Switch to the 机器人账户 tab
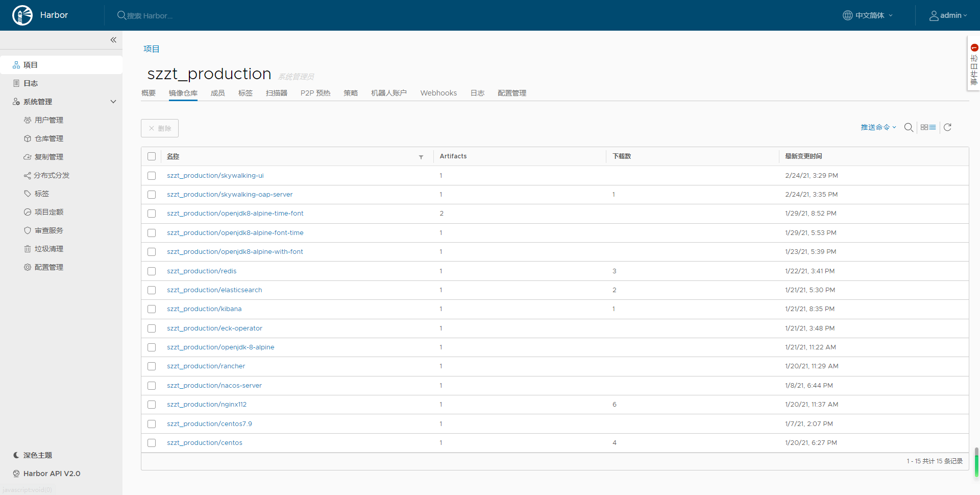The width and height of the screenshot is (980, 495). tap(389, 93)
